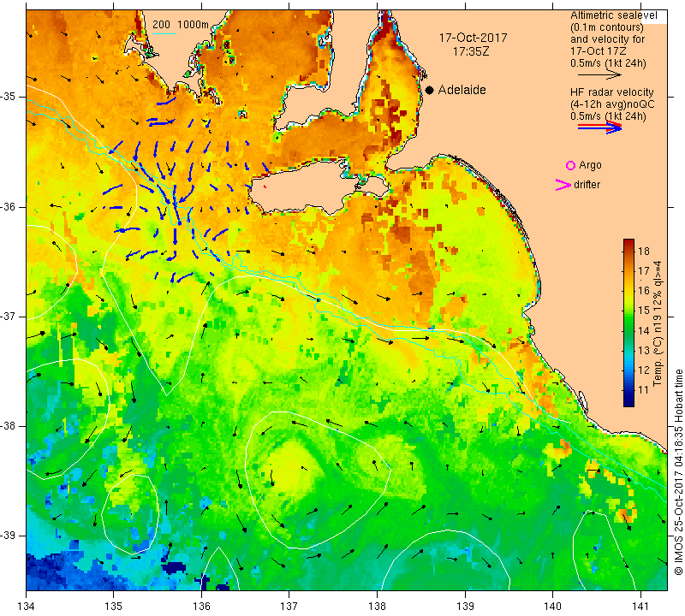Screen dimensions: 685x616
Task: Click the small red mark on Kangaroo Island
Action: (x=265, y=187)
